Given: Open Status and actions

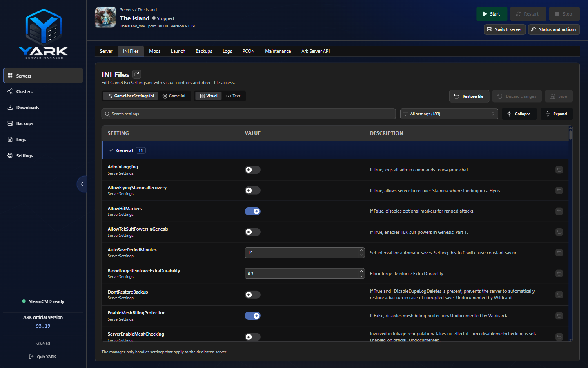Looking at the screenshot, I should [554, 29].
